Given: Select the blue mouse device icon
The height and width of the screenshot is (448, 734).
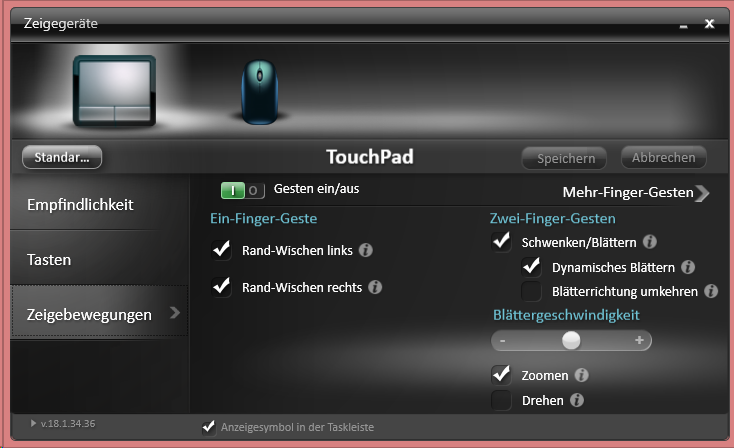Looking at the screenshot, I should (x=260, y=92).
